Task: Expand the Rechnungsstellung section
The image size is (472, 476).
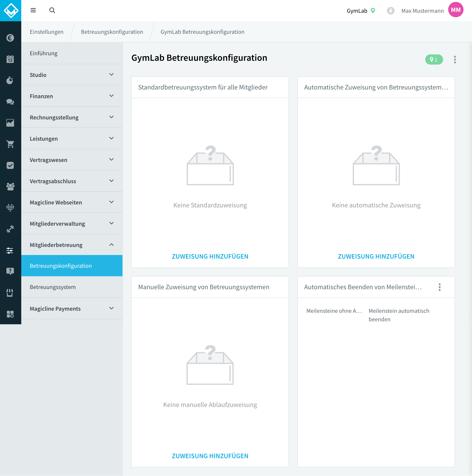Action: (72, 117)
